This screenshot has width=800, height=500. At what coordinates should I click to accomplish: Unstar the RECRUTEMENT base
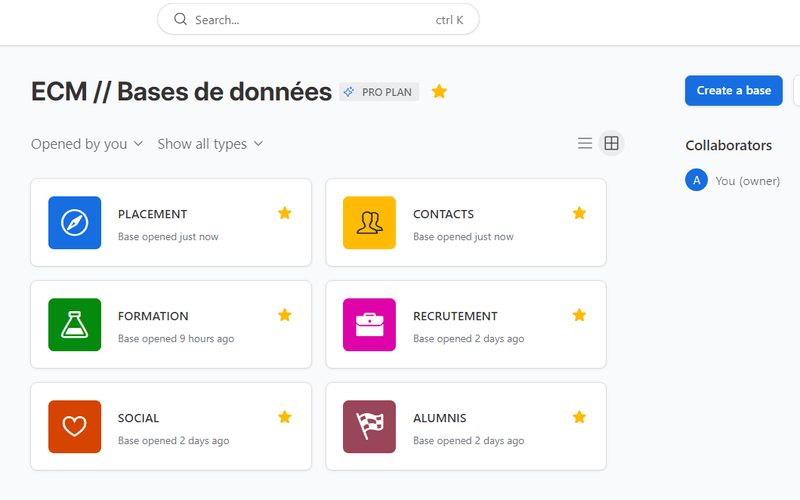[579, 315]
